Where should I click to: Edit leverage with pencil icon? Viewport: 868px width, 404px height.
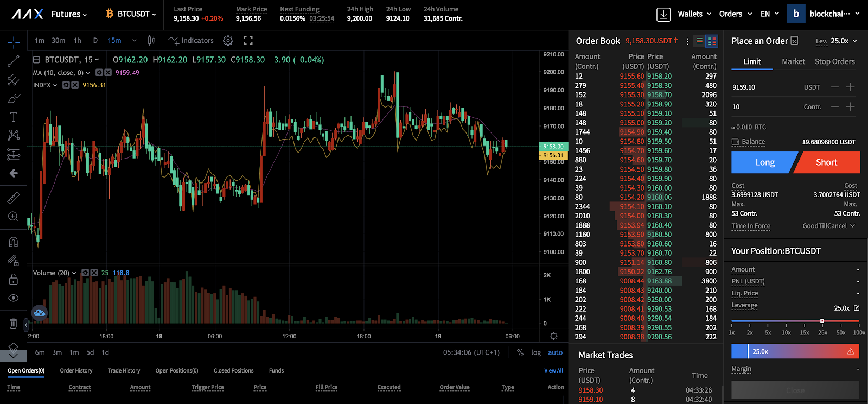857,308
